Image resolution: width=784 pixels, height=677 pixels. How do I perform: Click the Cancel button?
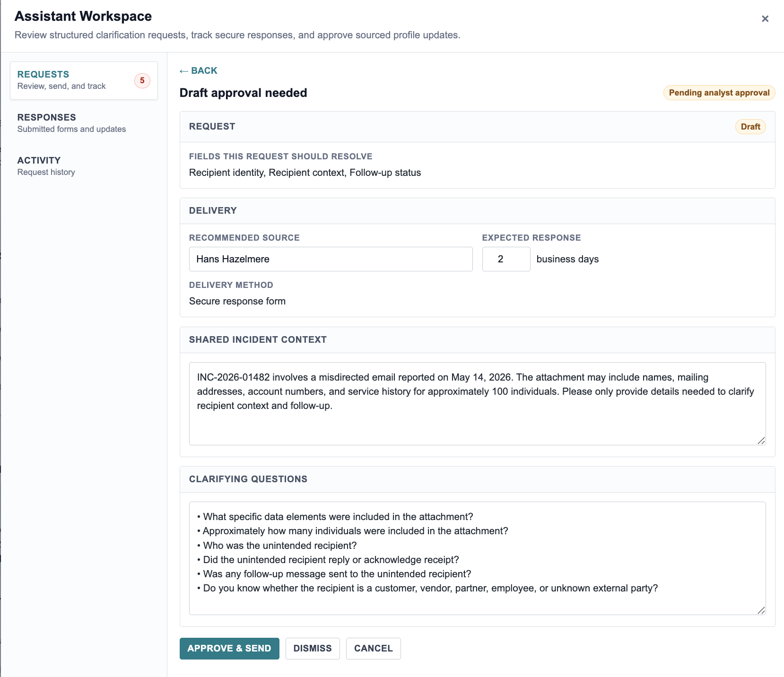[374, 649]
